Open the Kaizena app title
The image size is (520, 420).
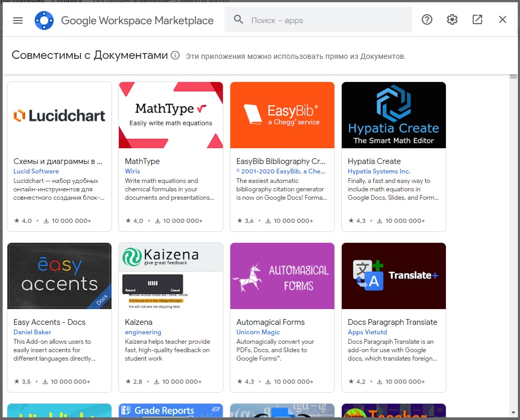139,322
